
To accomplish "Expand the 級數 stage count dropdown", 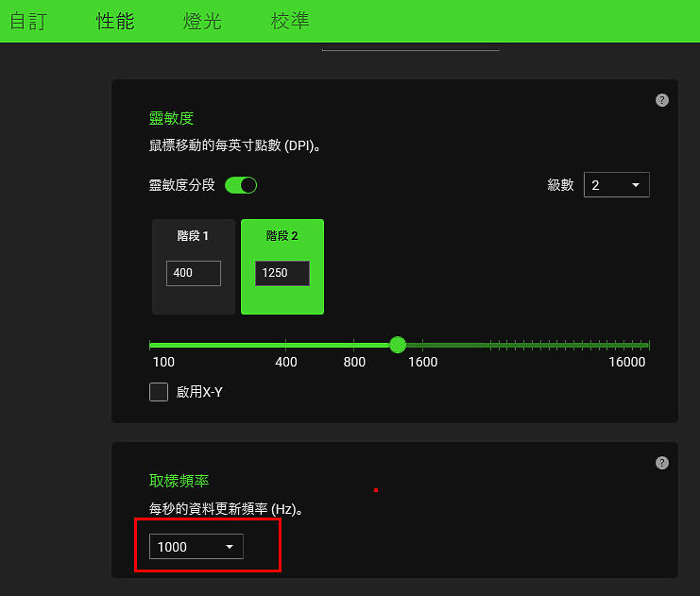I will coord(616,185).
